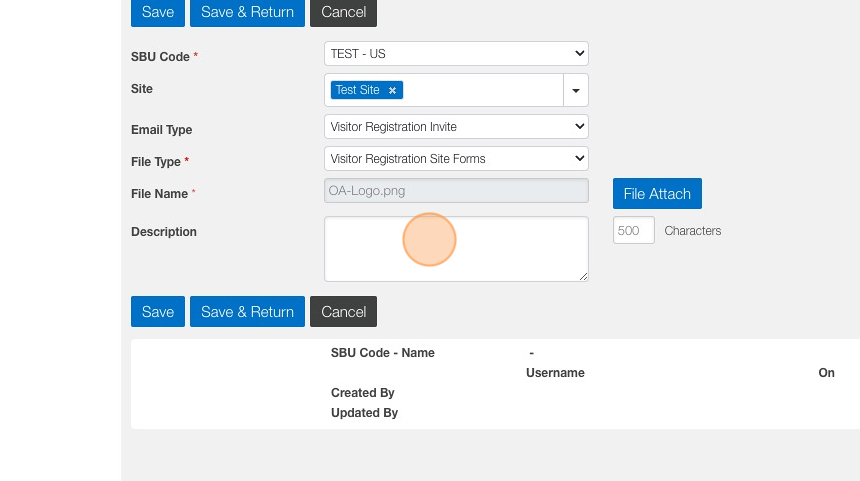
Task: Remove the Test Site tag with x
Action: click(393, 90)
